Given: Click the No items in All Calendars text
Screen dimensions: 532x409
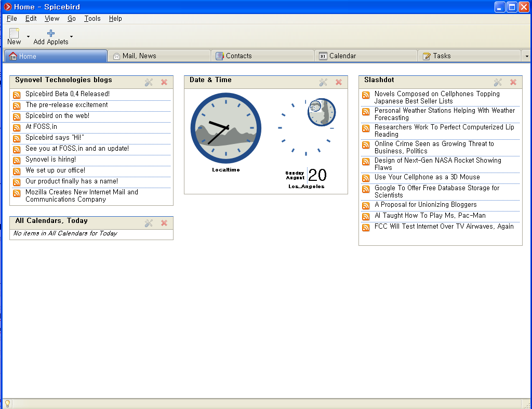Looking at the screenshot, I should [x=65, y=233].
